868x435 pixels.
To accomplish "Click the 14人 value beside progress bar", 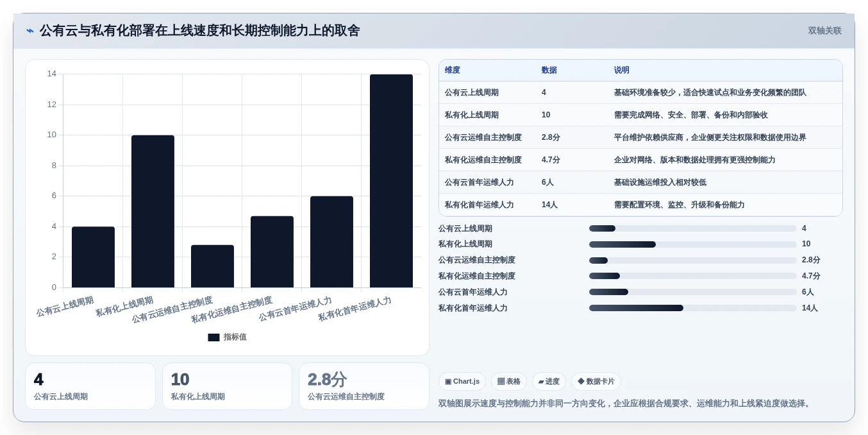I will [x=810, y=308].
